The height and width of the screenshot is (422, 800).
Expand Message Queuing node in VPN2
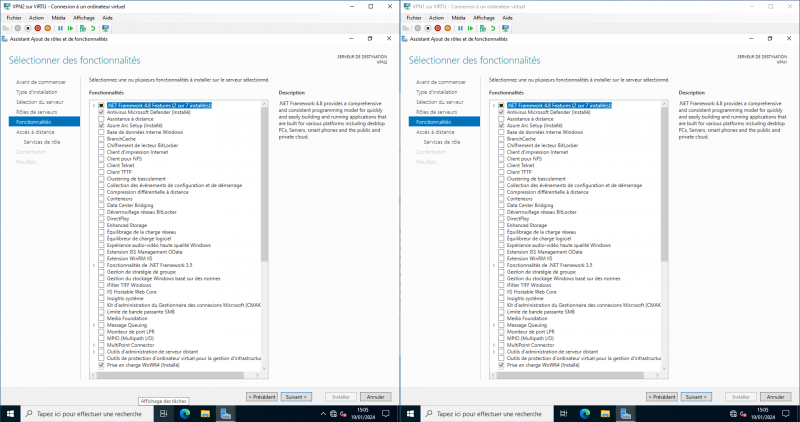pyautogui.click(x=94, y=325)
